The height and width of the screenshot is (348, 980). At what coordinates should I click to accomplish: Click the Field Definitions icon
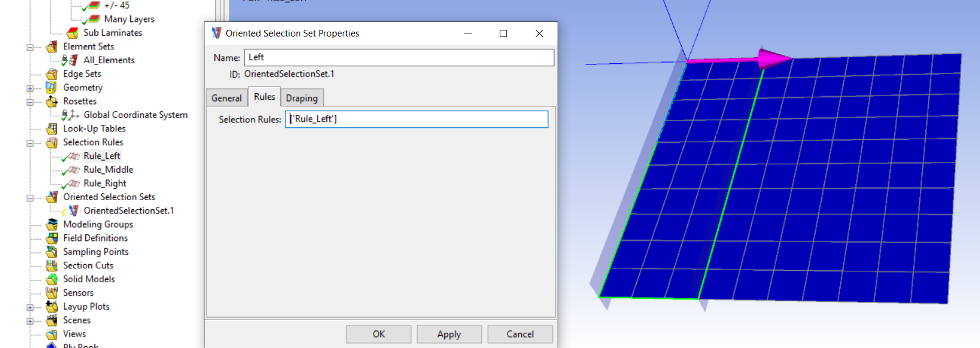point(52,238)
